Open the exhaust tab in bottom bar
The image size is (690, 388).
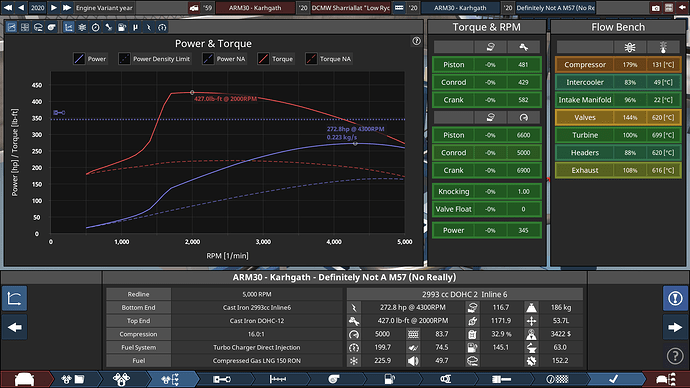click(x=501, y=379)
